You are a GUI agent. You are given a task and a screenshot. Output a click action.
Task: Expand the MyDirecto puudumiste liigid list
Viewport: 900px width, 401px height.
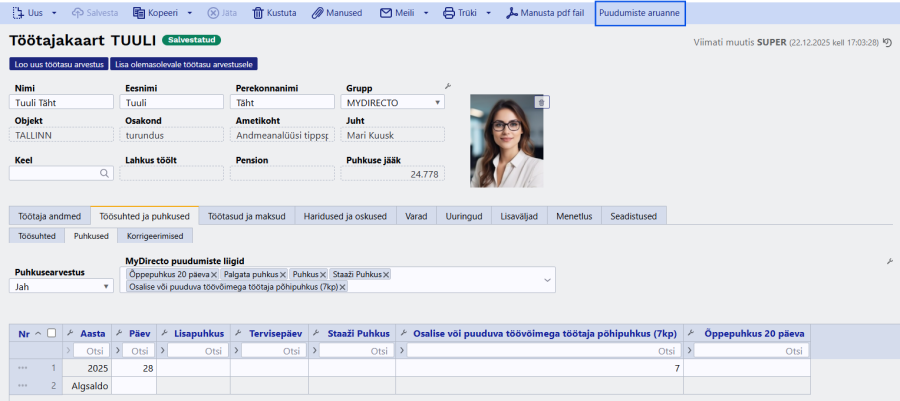coord(546,280)
